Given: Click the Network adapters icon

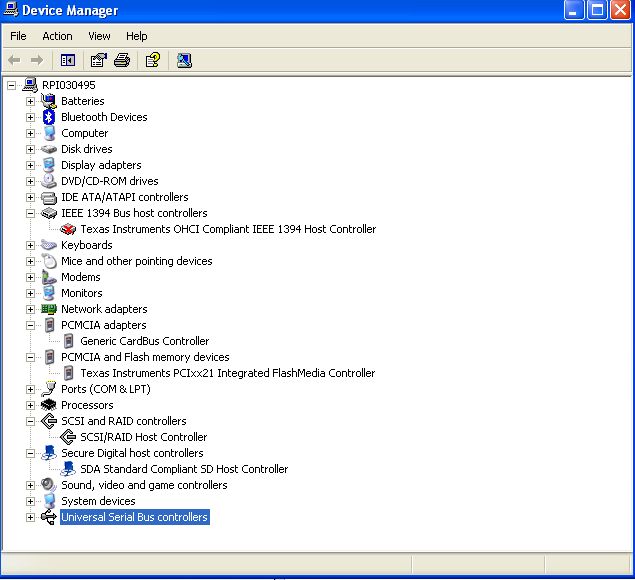Looking at the screenshot, I should [x=49, y=309].
